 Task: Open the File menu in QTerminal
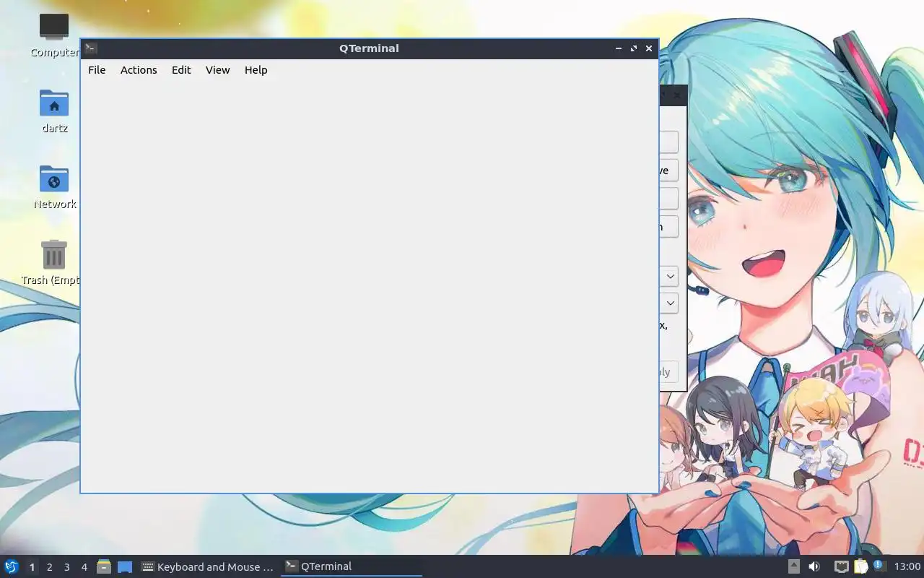click(x=97, y=70)
